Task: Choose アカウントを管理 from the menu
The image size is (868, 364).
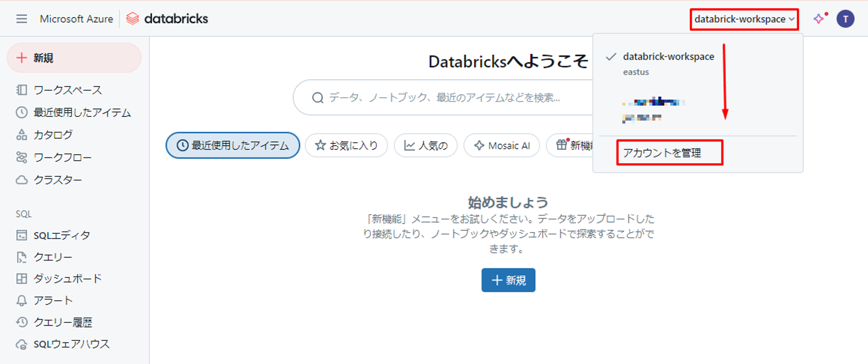Action: coord(662,153)
